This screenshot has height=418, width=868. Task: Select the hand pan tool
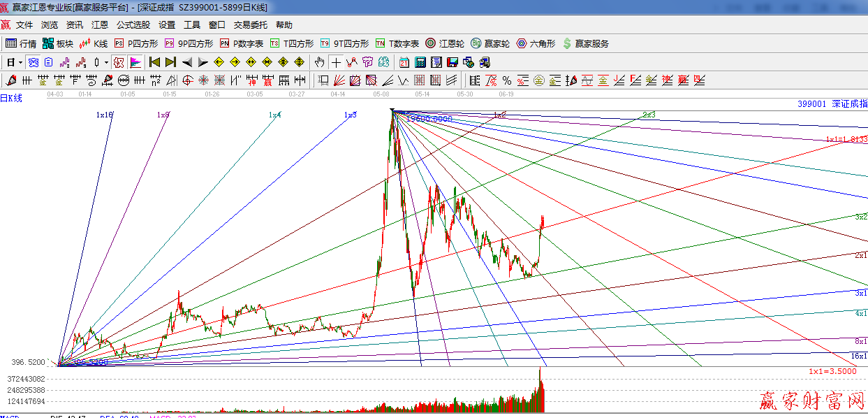pyautogui.click(x=320, y=62)
